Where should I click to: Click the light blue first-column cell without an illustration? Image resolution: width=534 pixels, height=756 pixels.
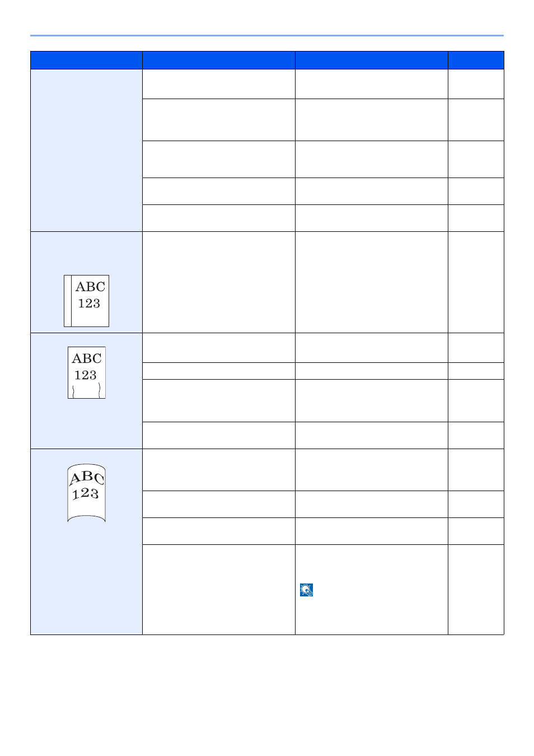86,150
